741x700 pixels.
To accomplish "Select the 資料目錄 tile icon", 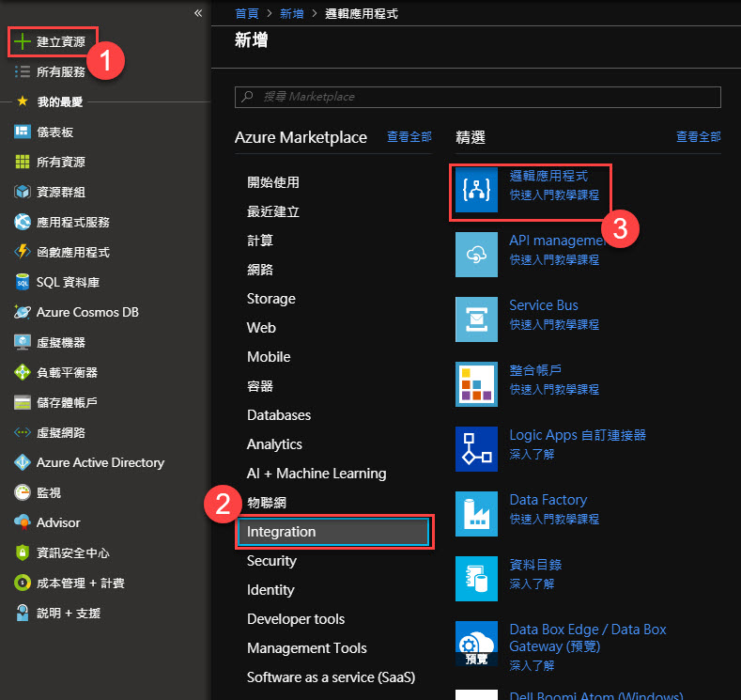I will coord(476,579).
